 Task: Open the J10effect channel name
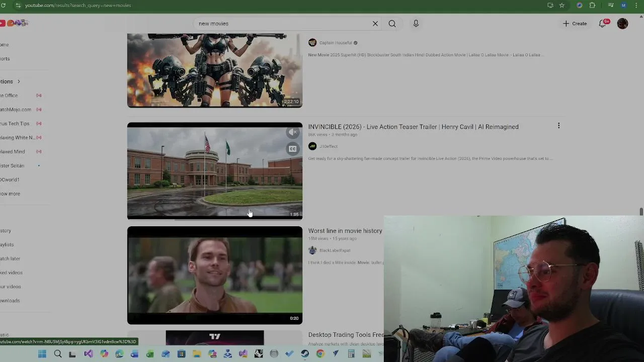tap(329, 147)
